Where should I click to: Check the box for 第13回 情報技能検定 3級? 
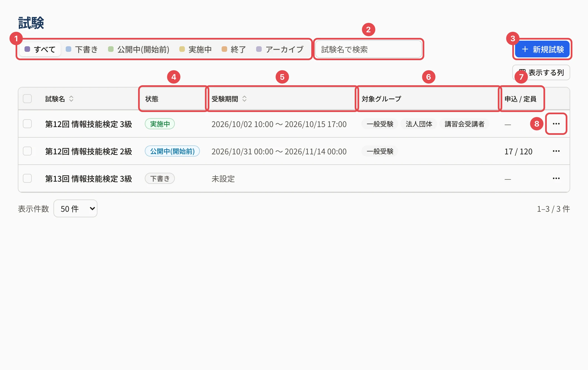tap(27, 178)
